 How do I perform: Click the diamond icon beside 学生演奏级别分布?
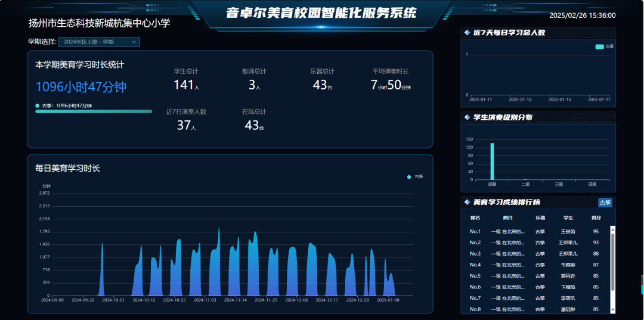[x=467, y=117]
